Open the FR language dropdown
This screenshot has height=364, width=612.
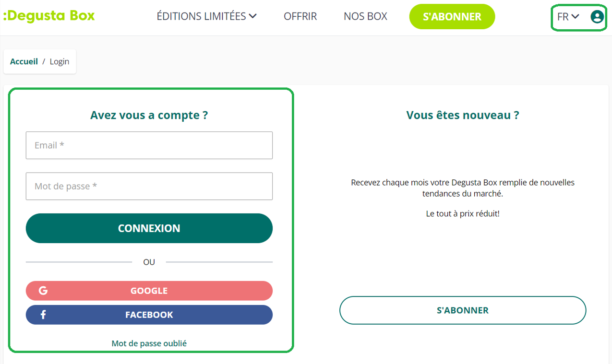coord(568,17)
